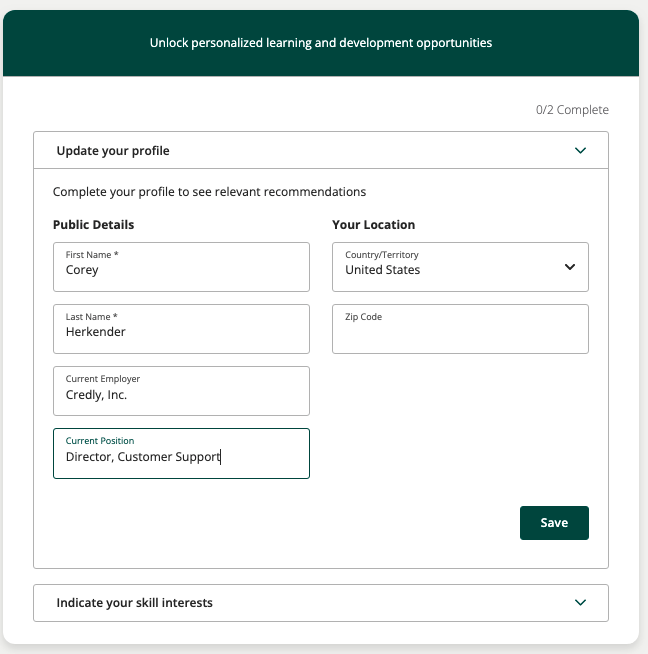
Task: Focus the First Name field containing Corey
Action: (181, 267)
